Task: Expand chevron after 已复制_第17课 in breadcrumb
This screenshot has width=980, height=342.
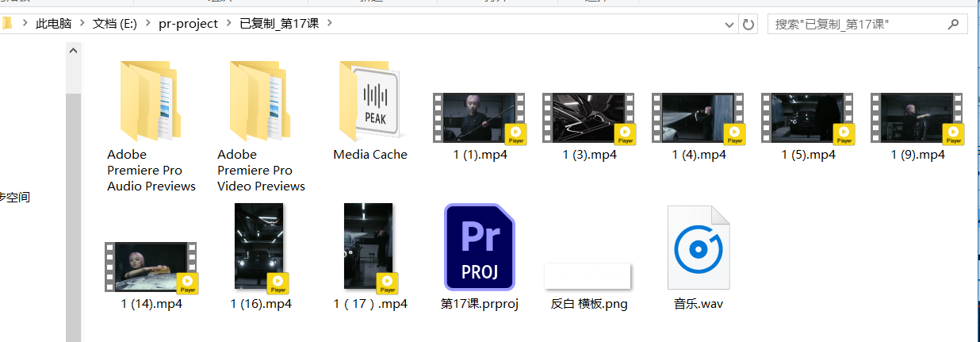Action: tap(330, 24)
